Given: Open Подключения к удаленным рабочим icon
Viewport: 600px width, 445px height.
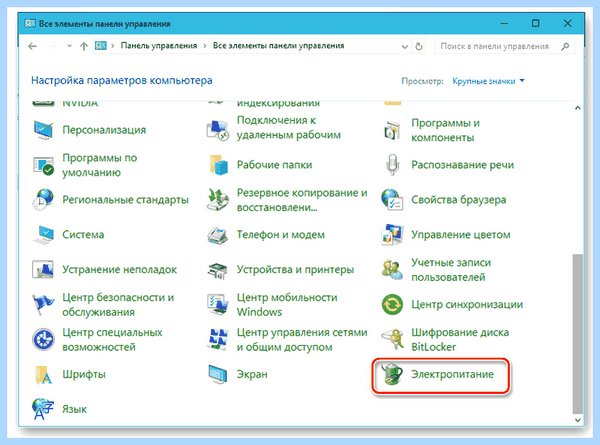Looking at the screenshot, I should [x=218, y=130].
